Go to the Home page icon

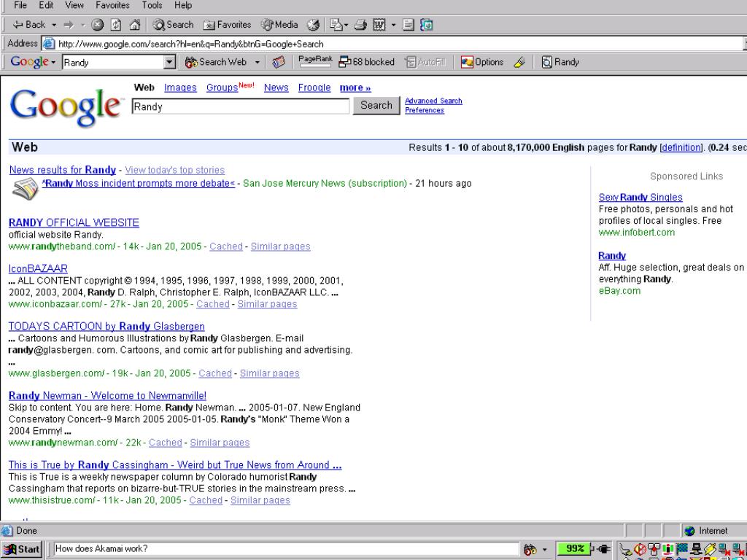[x=135, y=25]
